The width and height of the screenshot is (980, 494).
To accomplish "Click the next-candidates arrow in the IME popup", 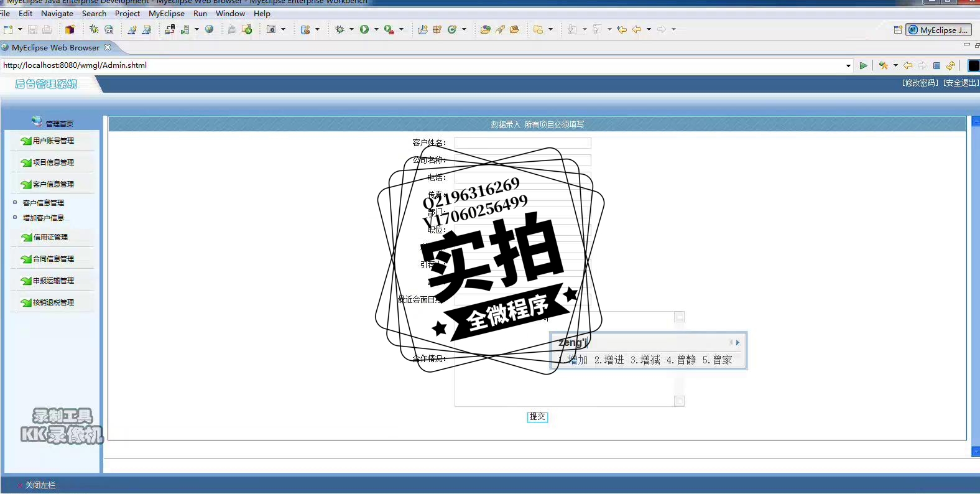I will (737, 342).
